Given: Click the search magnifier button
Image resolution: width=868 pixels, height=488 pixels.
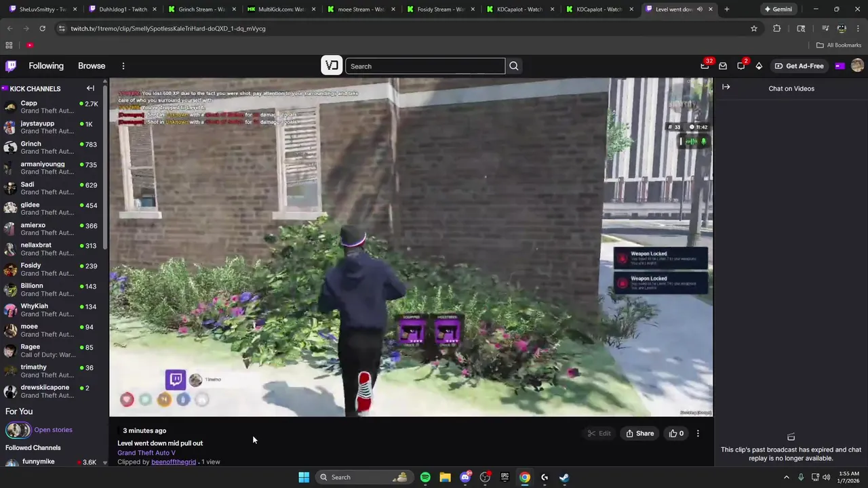Looking at the screenshot, I should coord(514,66).
